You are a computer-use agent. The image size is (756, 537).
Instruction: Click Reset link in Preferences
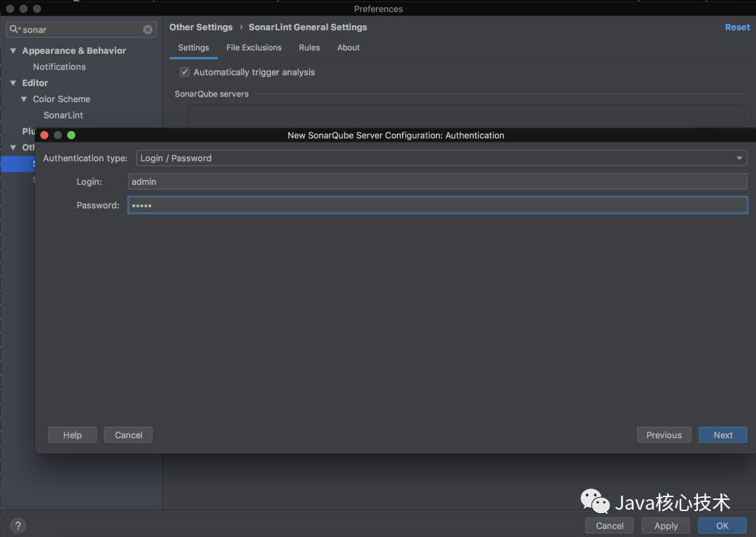point(737,27)
